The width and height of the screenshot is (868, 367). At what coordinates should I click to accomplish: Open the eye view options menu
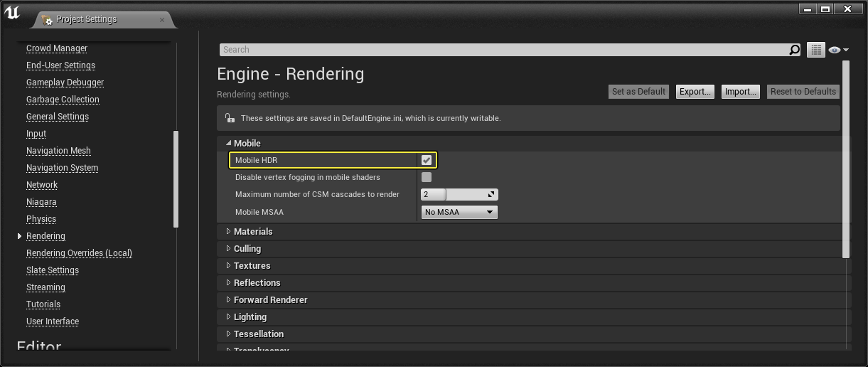point(838,50)
